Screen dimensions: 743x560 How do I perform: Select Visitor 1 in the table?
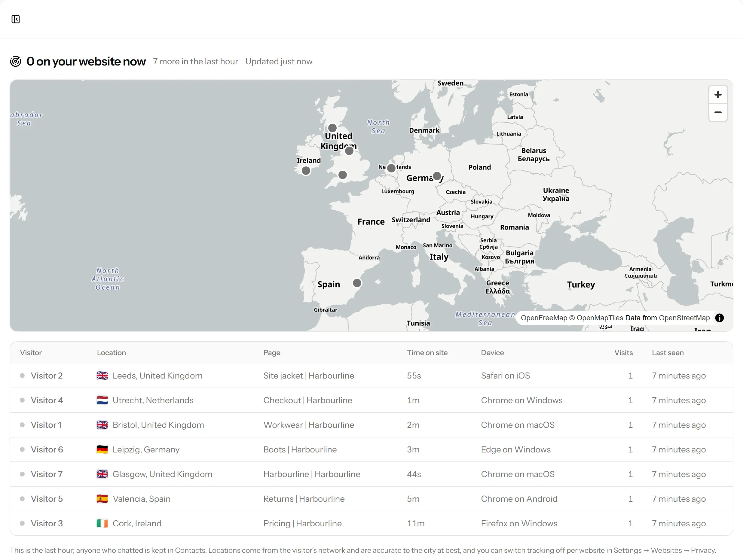(x=371, y=425)
